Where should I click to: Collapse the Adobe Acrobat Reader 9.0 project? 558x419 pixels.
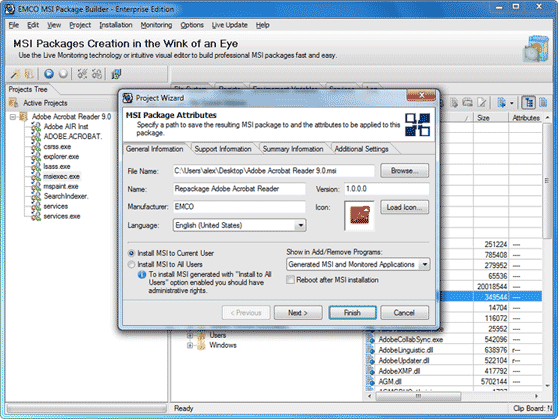(x=13, y=116)
